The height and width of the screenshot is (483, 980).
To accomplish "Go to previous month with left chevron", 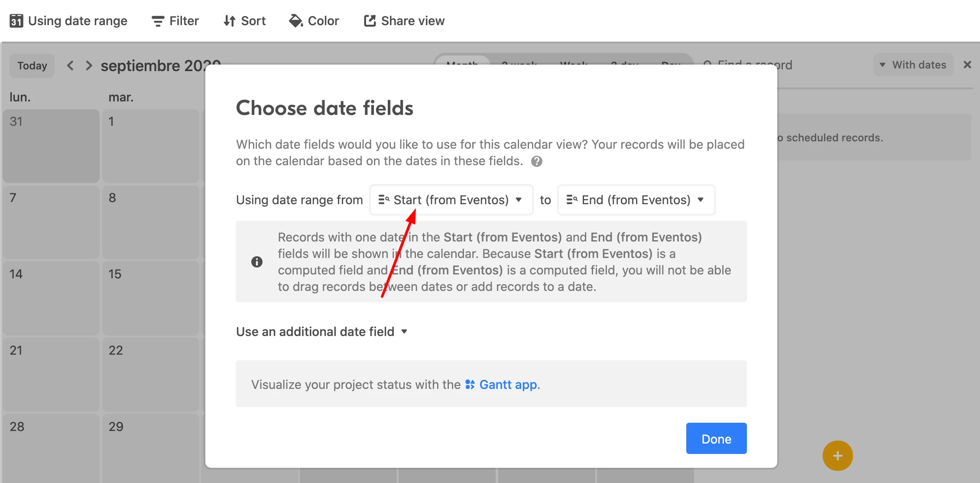I will coord(70,65).
